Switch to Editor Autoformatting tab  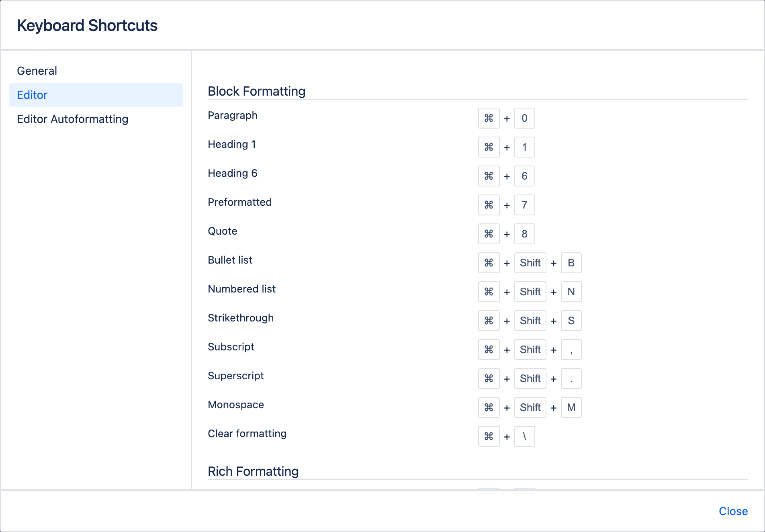pyautogui.click(x=73, y=119)
